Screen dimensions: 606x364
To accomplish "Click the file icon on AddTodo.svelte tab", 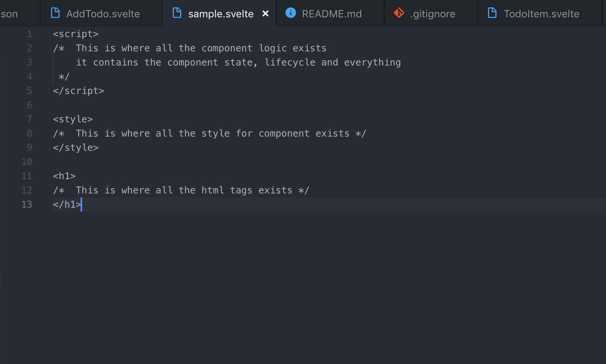I will coord(55,13).
